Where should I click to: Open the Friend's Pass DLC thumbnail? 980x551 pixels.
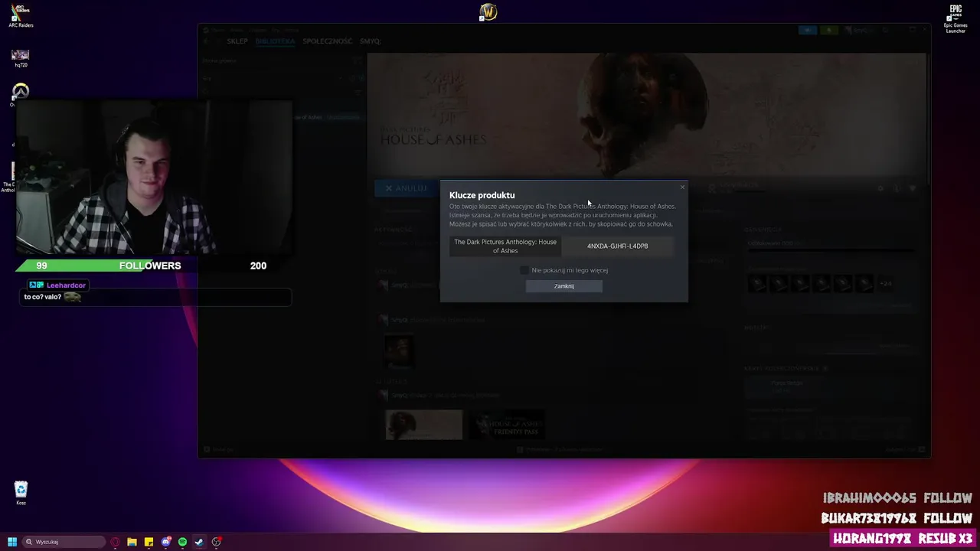tap(507, 425)
